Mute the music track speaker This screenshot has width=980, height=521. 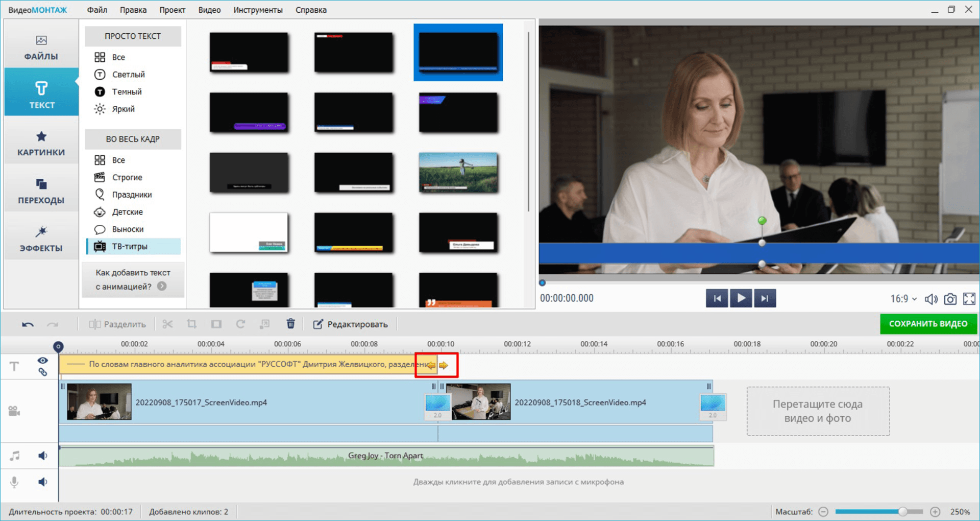pos(43,456)
